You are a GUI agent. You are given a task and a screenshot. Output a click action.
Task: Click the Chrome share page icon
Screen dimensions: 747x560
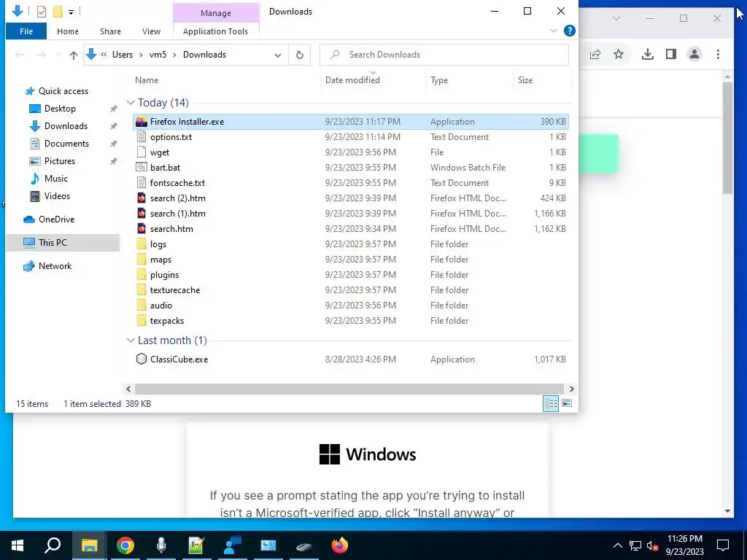(595, 54)
